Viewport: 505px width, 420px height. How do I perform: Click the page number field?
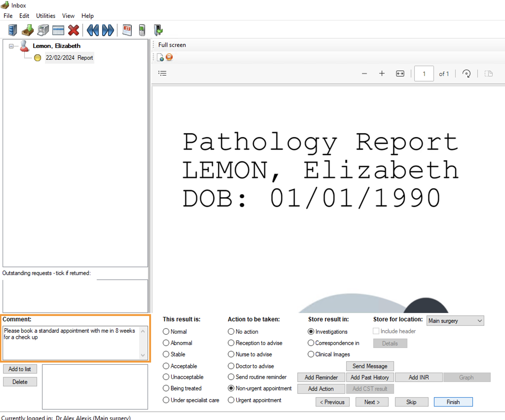coord(424,73)
